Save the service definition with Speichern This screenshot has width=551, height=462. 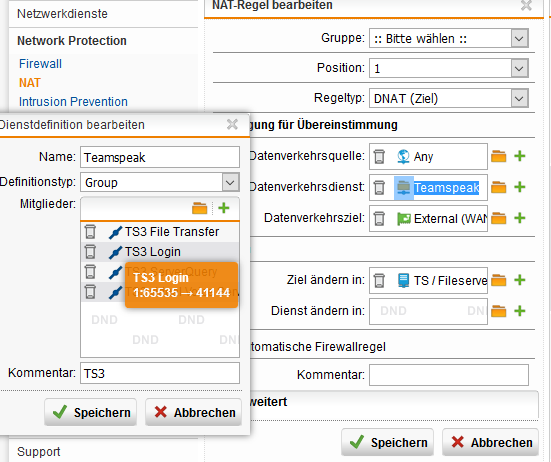[91, 412]
